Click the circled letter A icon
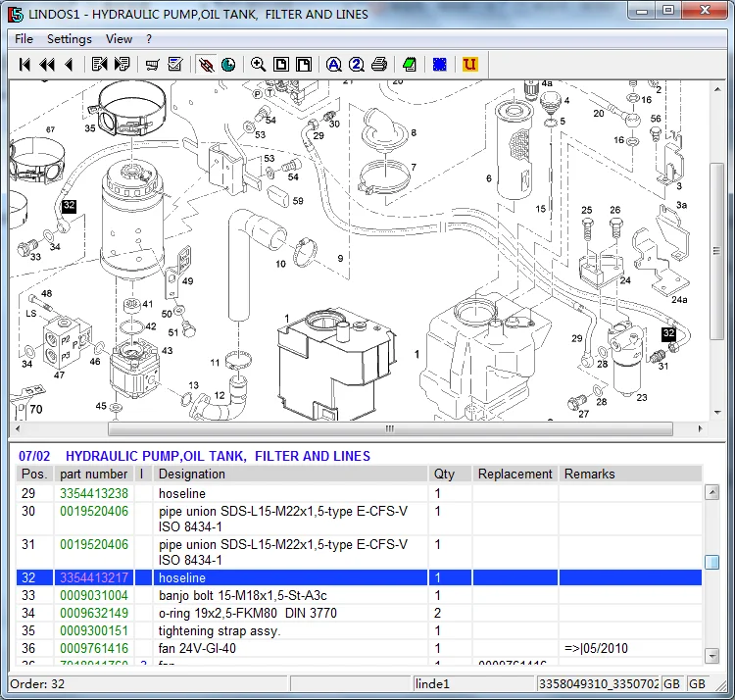735x700 pixels. (333, 65)
